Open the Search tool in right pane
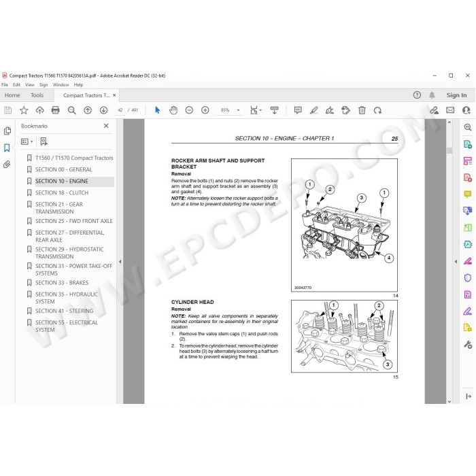 click(x=468, y=128)
